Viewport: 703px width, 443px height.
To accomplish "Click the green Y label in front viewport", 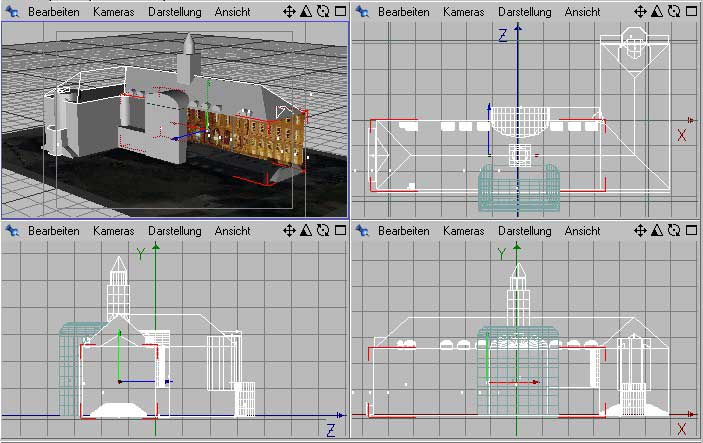I will pyautogui.click(x=502, y=255).
